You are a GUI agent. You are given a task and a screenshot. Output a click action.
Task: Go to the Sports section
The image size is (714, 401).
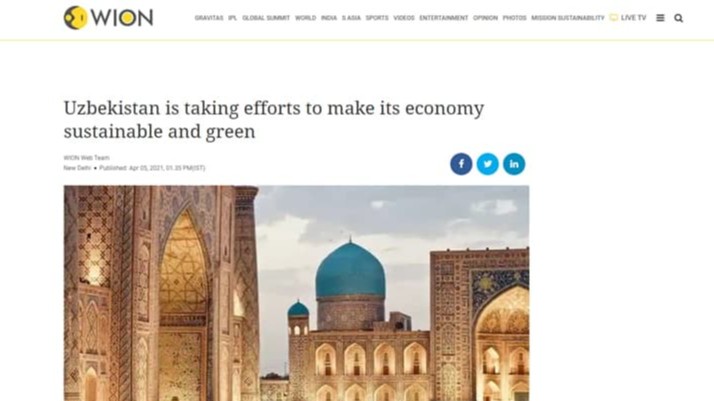pyautogui.click(x=377, y=18)
